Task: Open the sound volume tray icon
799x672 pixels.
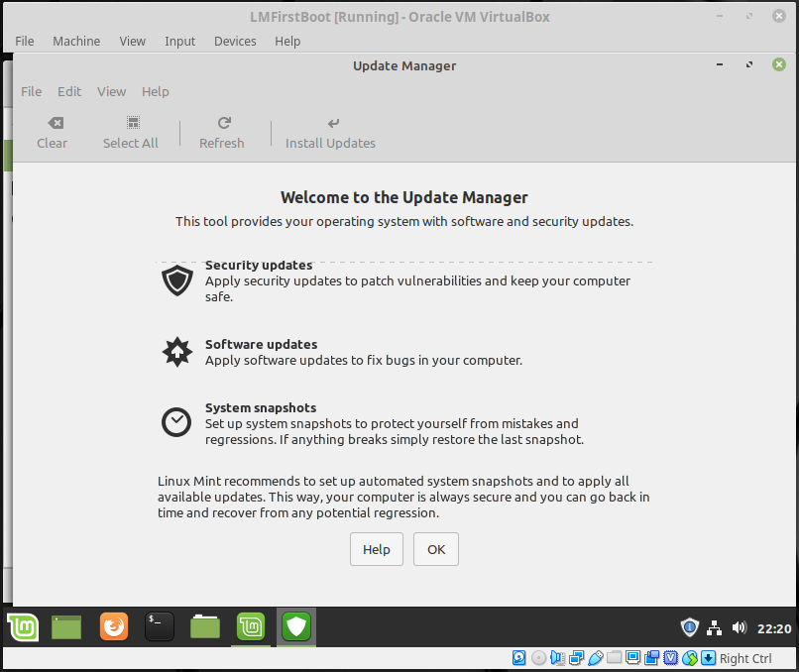Action: pos(739,627)
